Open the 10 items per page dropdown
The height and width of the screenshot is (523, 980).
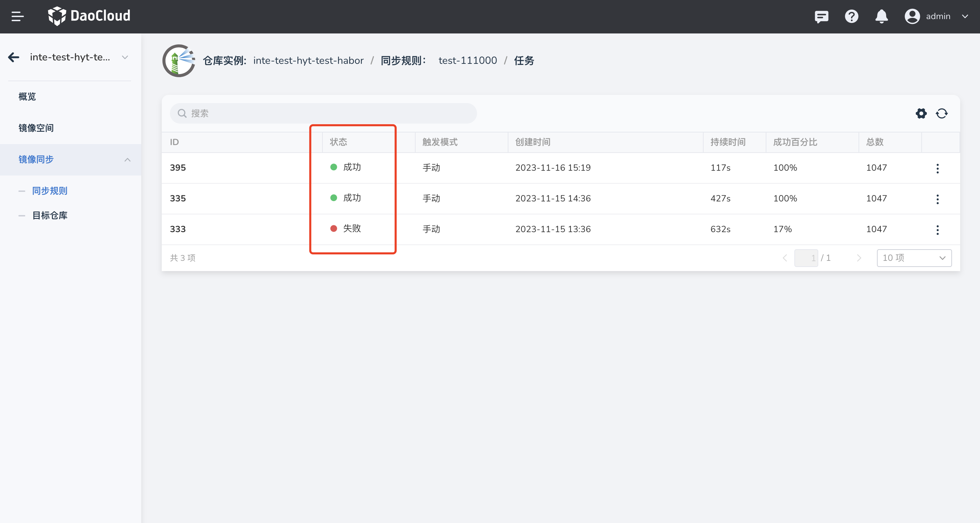tap(914, 258)
